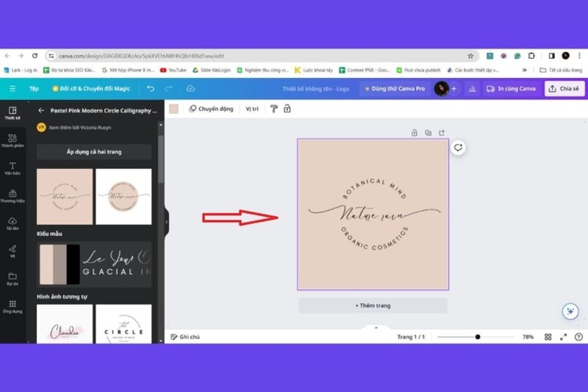Pick the background color swatch
The image size is (588, 392).
point(173,109)
